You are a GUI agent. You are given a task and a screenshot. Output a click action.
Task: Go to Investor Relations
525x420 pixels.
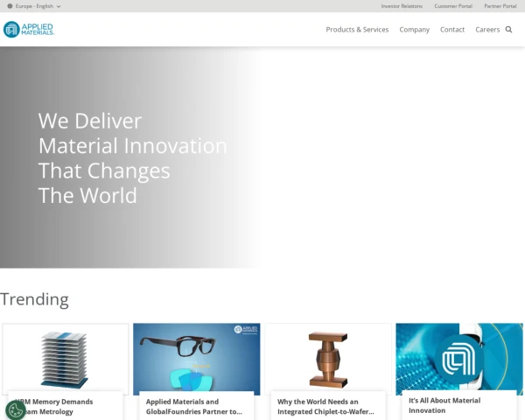(402, 6)
